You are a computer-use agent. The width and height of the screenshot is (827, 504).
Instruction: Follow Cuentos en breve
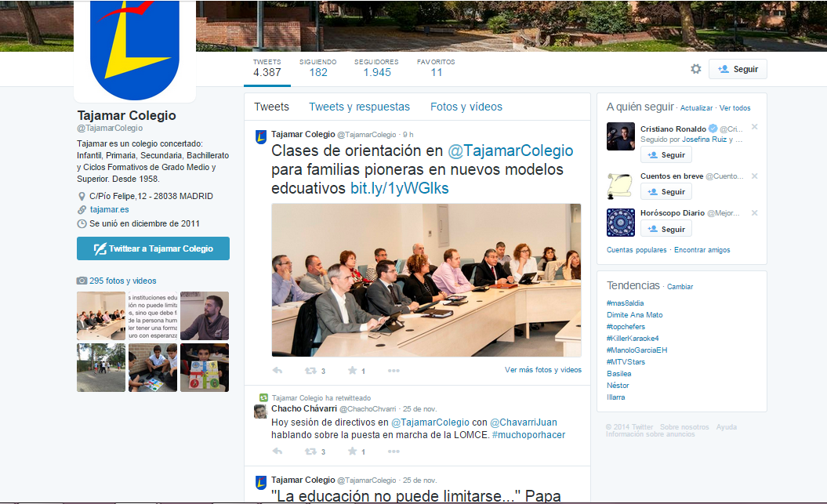click(x=666, y=192)
